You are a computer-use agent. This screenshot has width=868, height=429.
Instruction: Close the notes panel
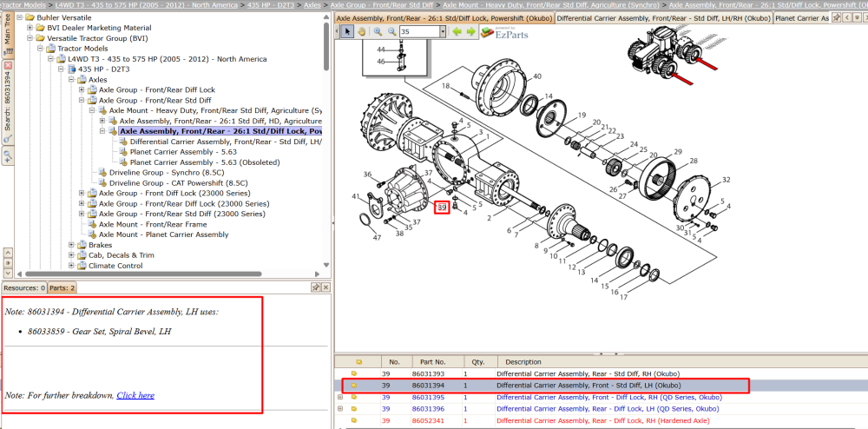point(325,287)
